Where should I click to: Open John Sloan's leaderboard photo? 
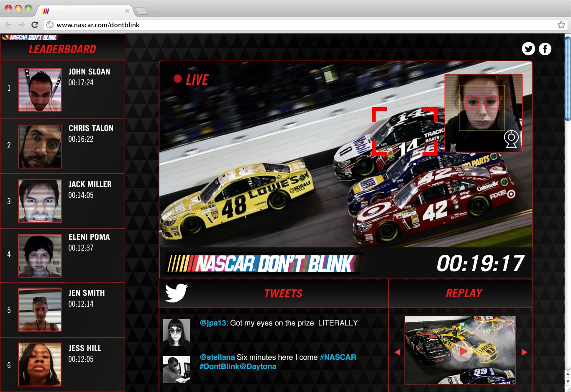[x=40, y=90]
